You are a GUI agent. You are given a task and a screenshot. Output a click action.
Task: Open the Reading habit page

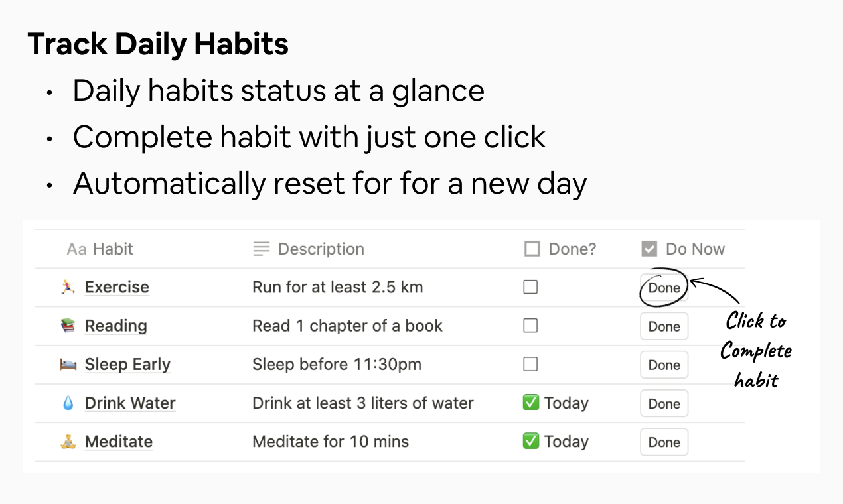tap(115, 326)
